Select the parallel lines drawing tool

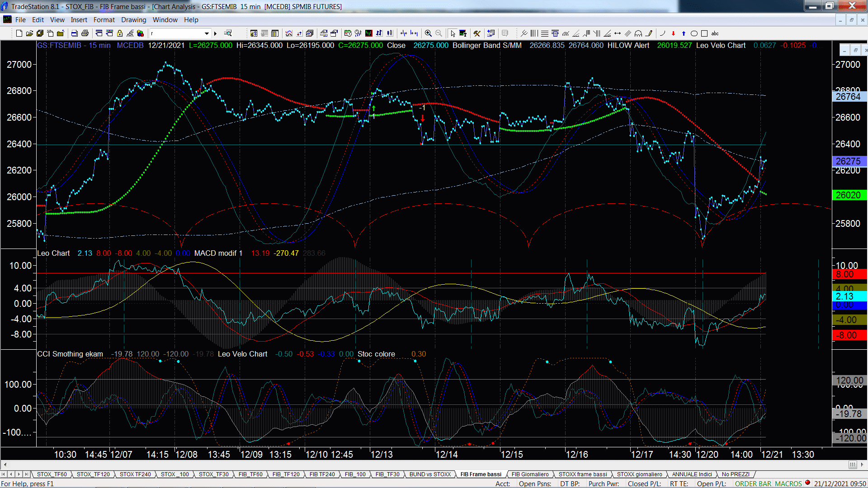click(x=628, y=33)
